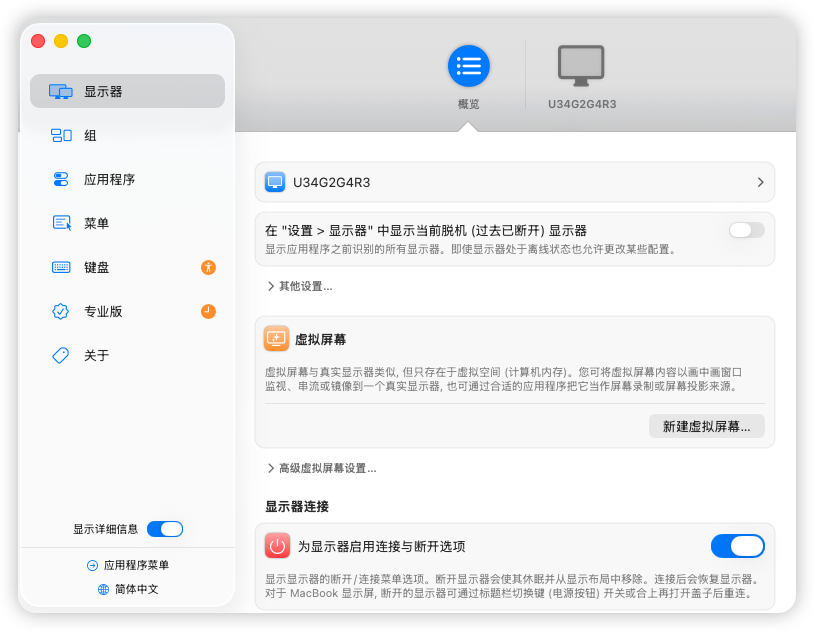Select the 关于 tag icon
This screenshot has width=814, height=631.
tap(61, 356)
